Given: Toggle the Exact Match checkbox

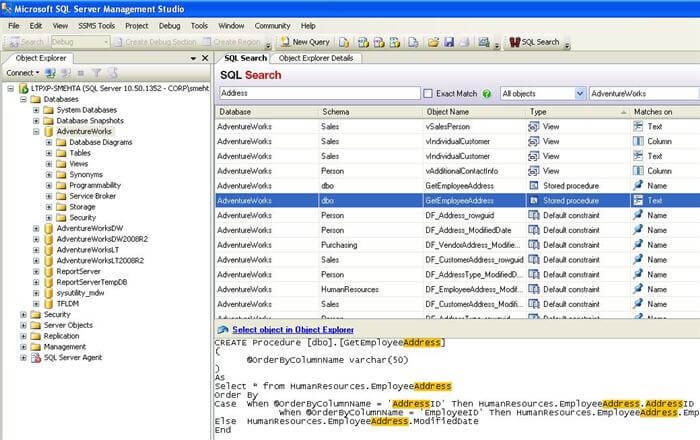Looking at the screenshot, I should 428,94.
